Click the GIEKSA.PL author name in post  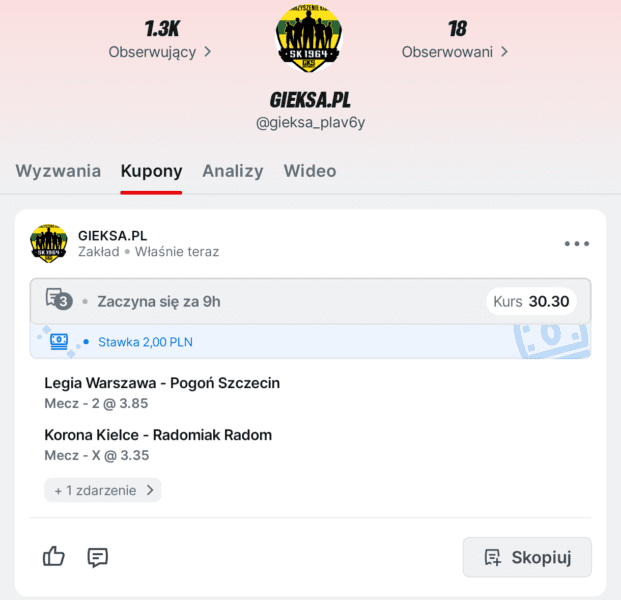[112, 236]
